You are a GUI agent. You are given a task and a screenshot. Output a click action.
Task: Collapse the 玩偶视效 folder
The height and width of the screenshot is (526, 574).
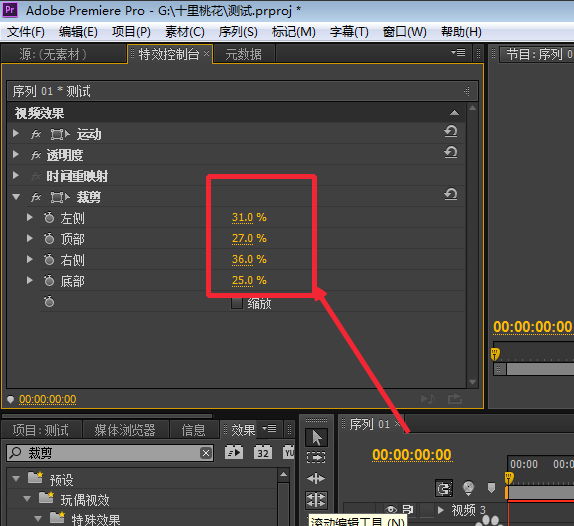click(x=27, y=499)
